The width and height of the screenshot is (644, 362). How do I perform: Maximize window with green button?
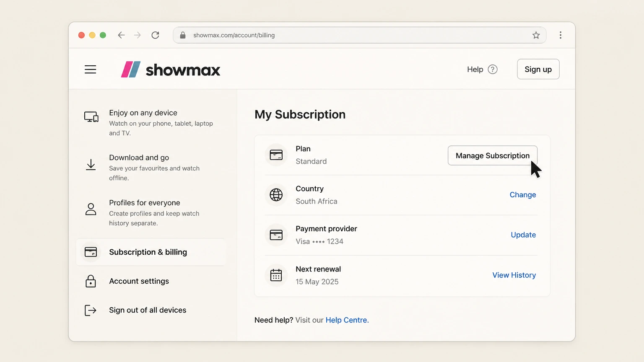103,35
